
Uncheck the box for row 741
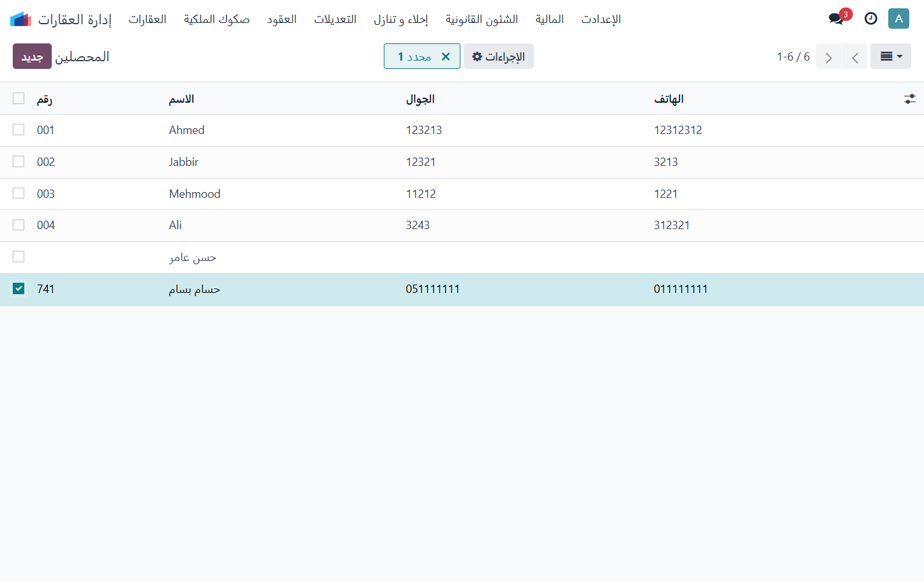coord(19,288)
